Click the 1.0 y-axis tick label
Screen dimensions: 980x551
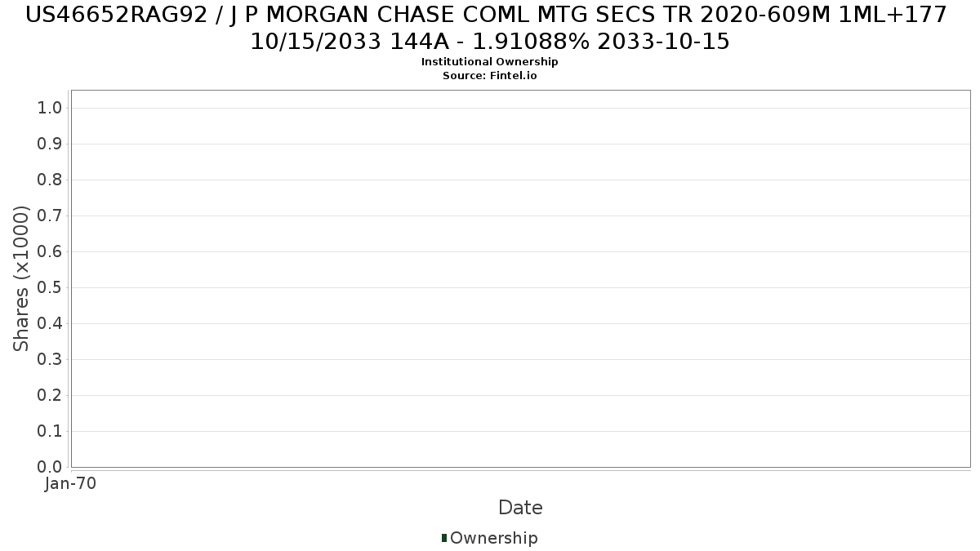point(51,109)
